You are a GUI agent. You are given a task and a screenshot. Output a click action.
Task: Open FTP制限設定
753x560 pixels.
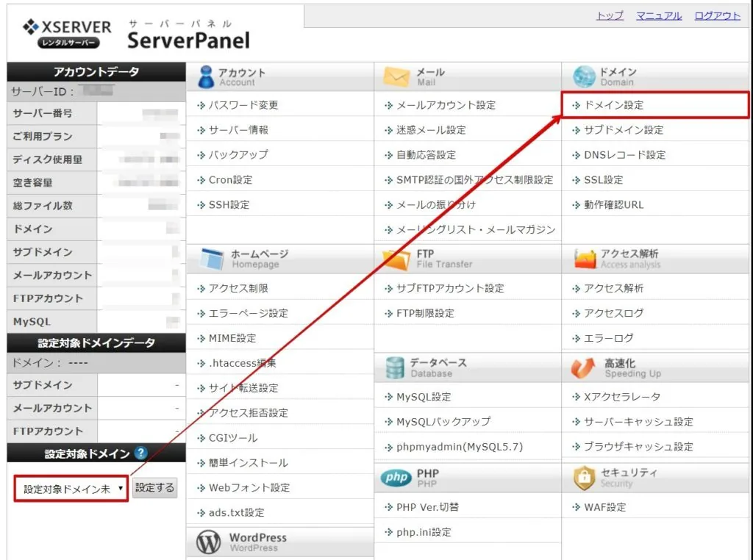pyautogui.click(x=425, y=313)
